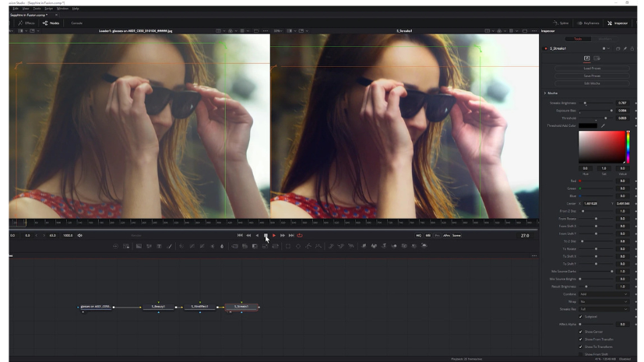Pick color with Threshold Add Color eyedropper
Image resolution: width=644 pixels, height=362 pixels.
pyautogui.click(x=602, y=125)
